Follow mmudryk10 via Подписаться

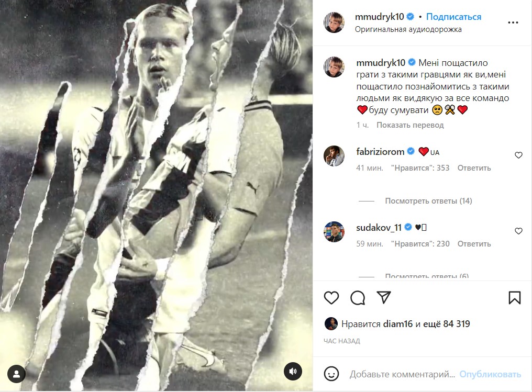[453, 17]
